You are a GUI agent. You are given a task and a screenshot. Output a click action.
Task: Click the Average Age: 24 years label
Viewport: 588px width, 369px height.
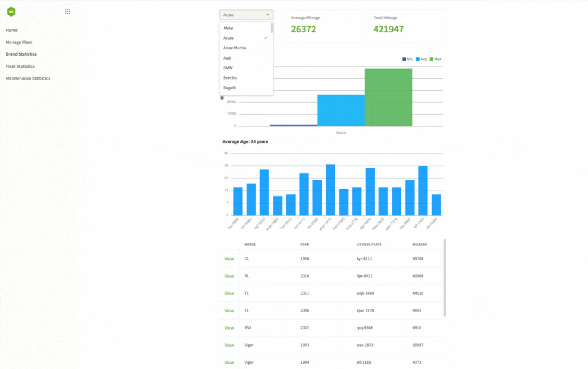(x=245, y=142)
